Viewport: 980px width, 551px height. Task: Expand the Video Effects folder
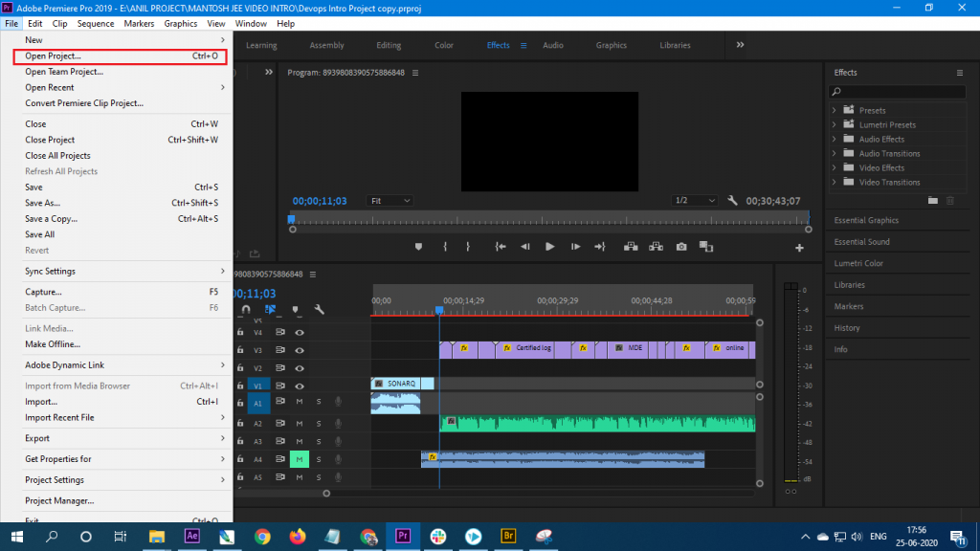click(835, 168)
